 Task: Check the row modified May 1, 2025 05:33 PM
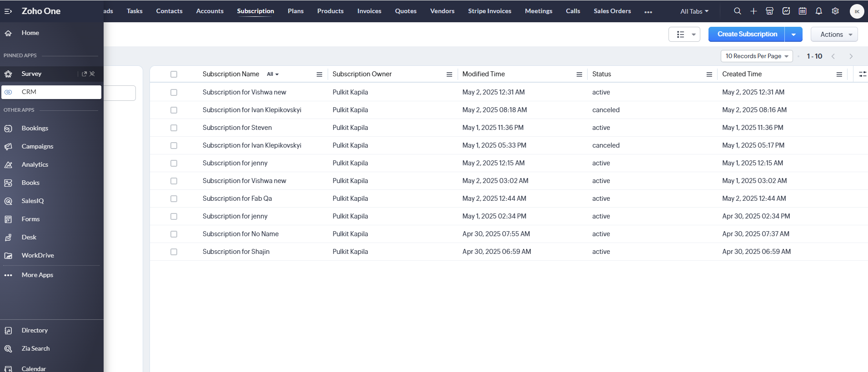[174, 145]
